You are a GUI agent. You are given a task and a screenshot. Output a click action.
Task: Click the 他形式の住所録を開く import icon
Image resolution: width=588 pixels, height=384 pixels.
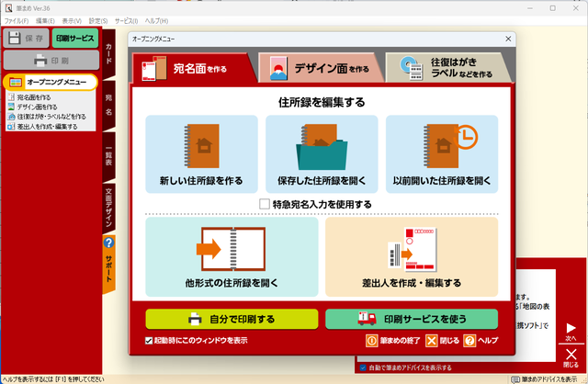pos(232,249)
